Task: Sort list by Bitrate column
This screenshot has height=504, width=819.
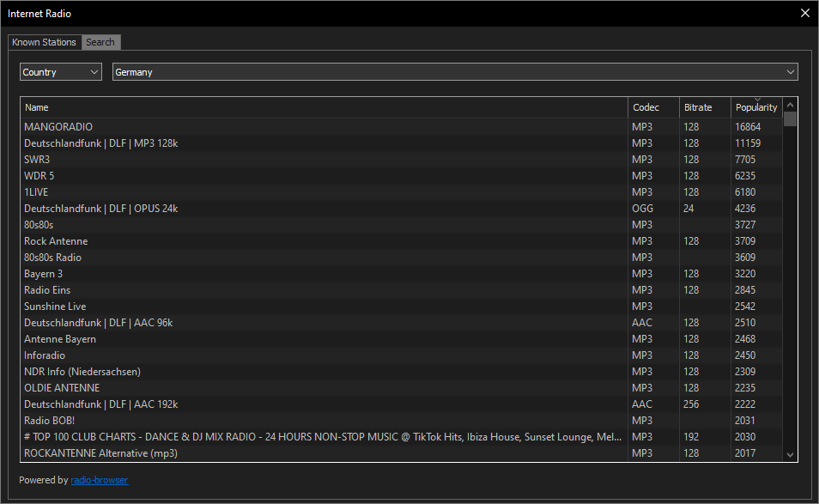Action: 705,107
